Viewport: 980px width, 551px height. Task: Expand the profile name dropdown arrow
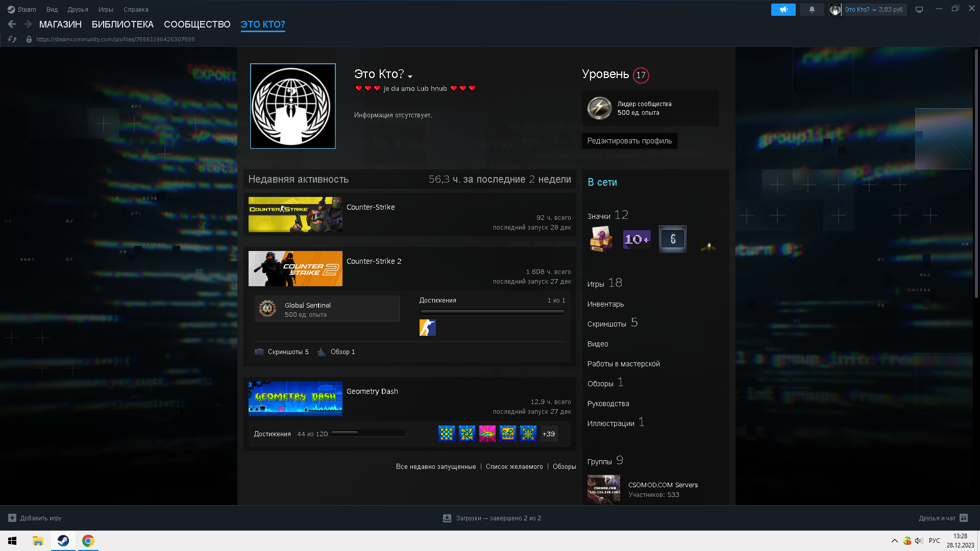pyautogui.click(x=410, y=77)
